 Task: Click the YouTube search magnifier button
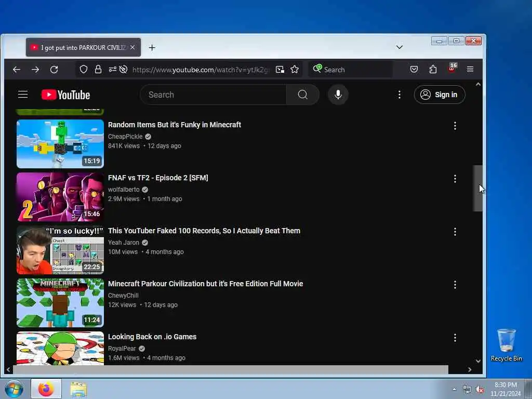[303, 95]
